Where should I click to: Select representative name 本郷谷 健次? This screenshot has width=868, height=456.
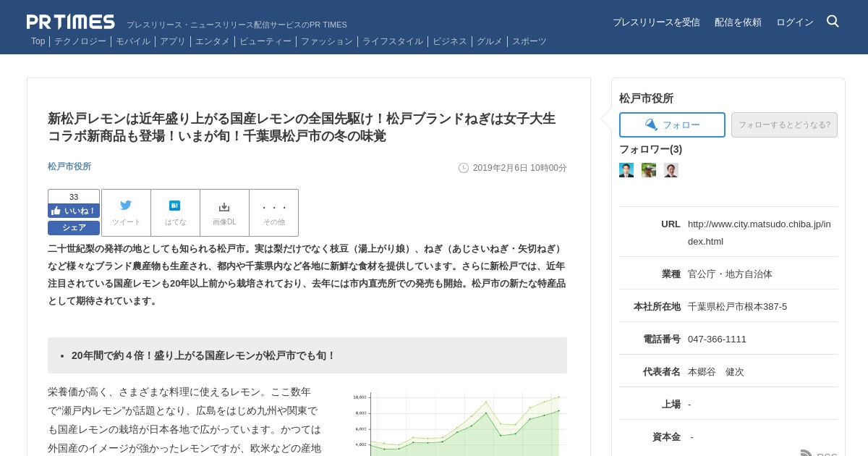(715, 371)
